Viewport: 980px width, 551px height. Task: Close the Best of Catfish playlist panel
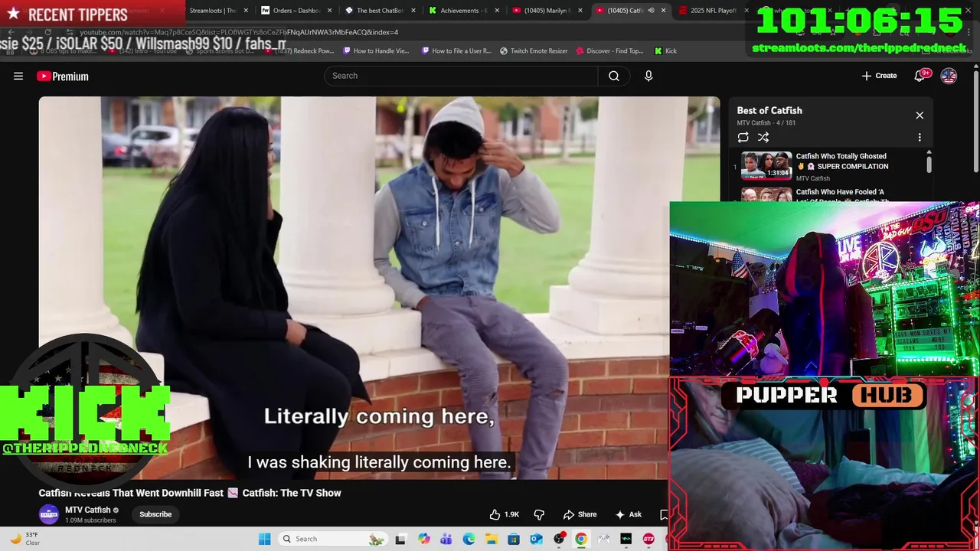[920, 116]
